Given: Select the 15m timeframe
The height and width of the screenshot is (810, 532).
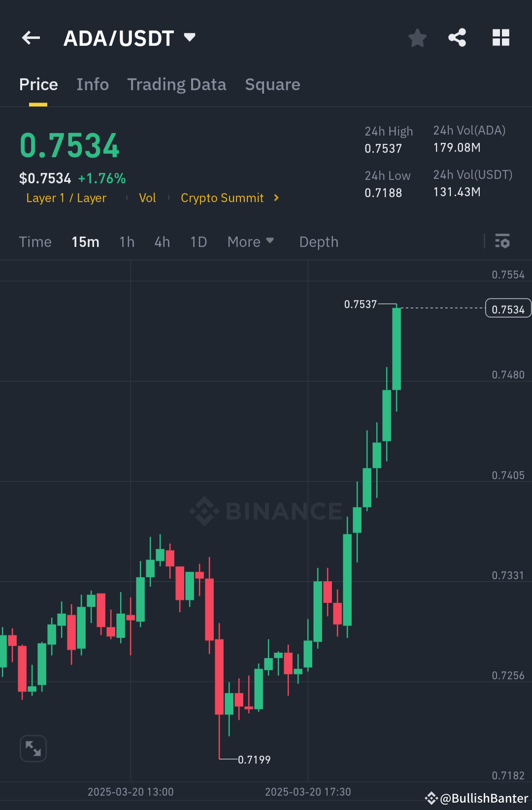Looking at the screenshot, I should click(85, 242).
